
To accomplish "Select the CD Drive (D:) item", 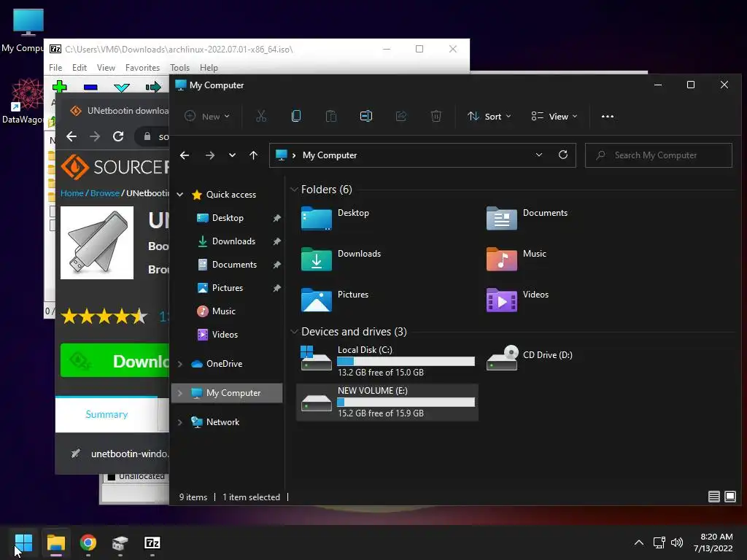I will [x=530, y=357].
